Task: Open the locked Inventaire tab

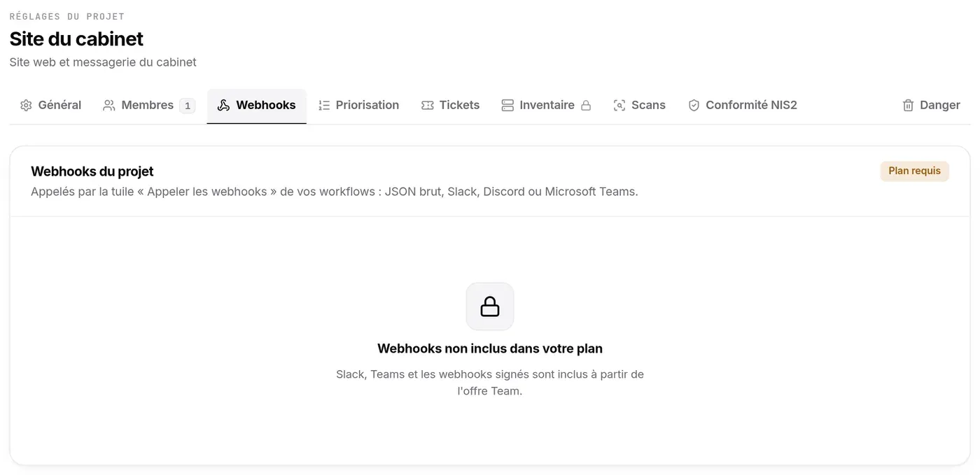Action: (x=546, y=106)
